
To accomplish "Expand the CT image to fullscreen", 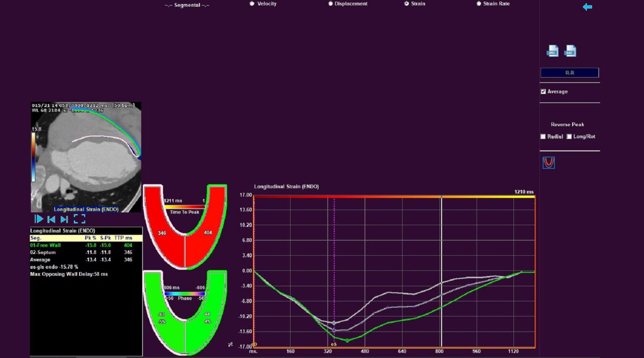I will pyautogui.click(x=79, y=219).
